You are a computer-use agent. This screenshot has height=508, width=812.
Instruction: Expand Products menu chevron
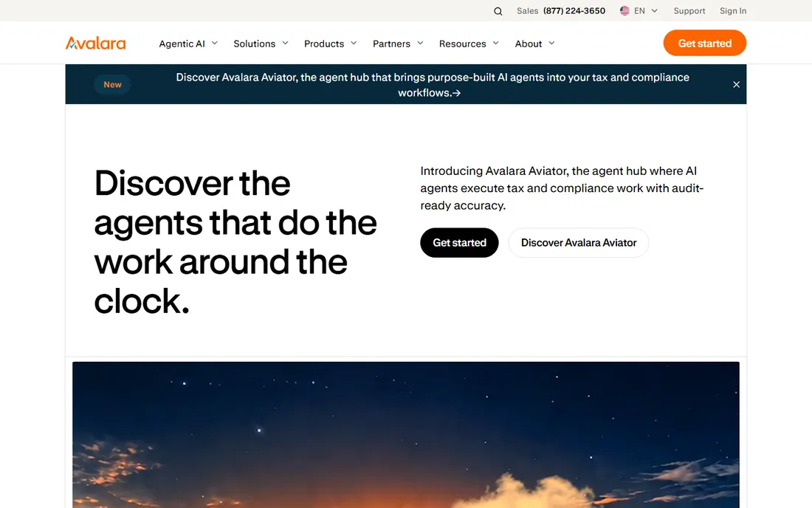coord(354,43)
